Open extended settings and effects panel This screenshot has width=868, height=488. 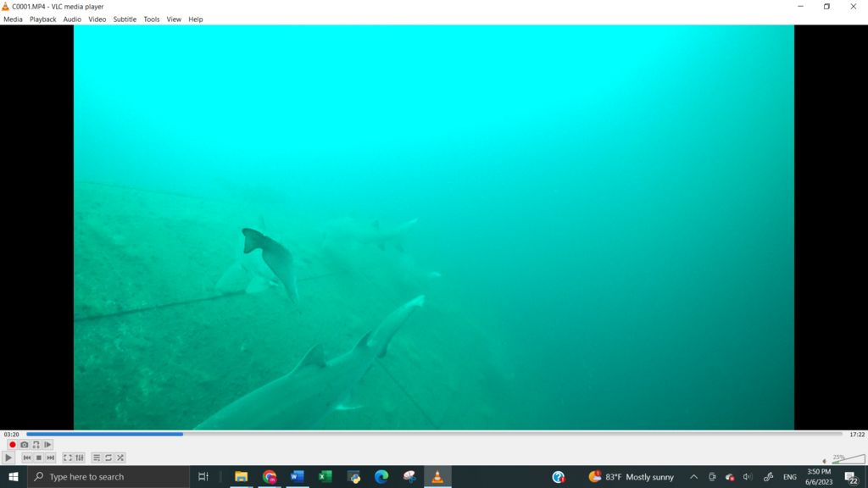pyautogui.click(x=80, y=457)
